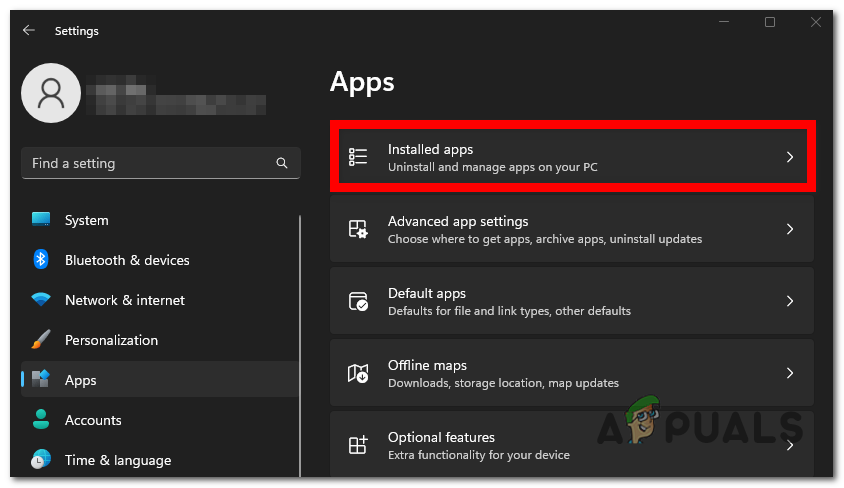
Task: Open Optional features page
Action: (x=572, y=444)
